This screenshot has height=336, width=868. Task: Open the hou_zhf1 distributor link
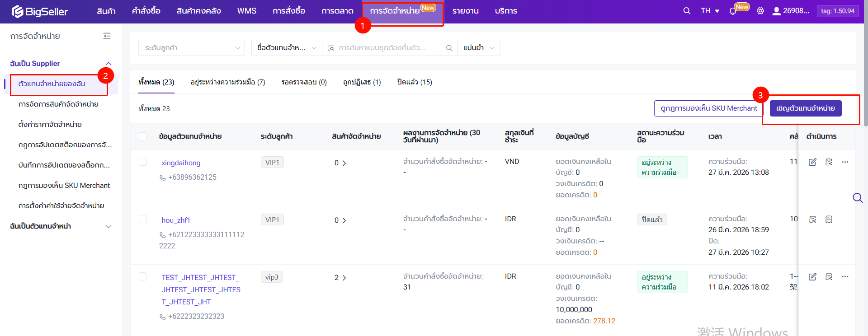pos(176,220)
